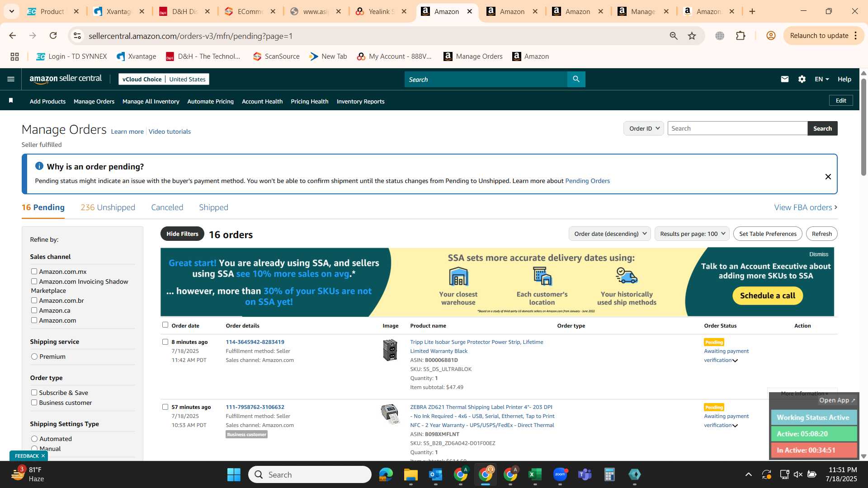The height and width of the screenshot is (488, 868).
Task: Open Manage All Inventory menu item
Action: (x=151, y=102)
